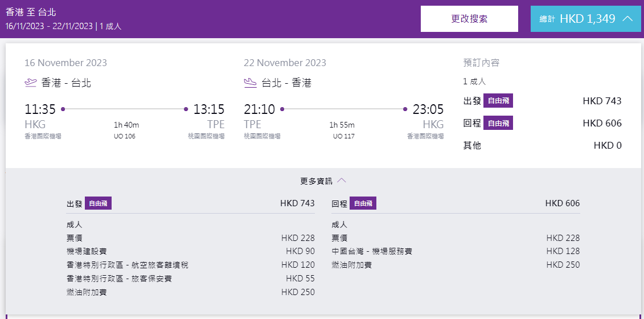The image size is (644, 319).
Task: Click the takeoff plane icon beside 香港 - 台北
Action: click(31, 83)
